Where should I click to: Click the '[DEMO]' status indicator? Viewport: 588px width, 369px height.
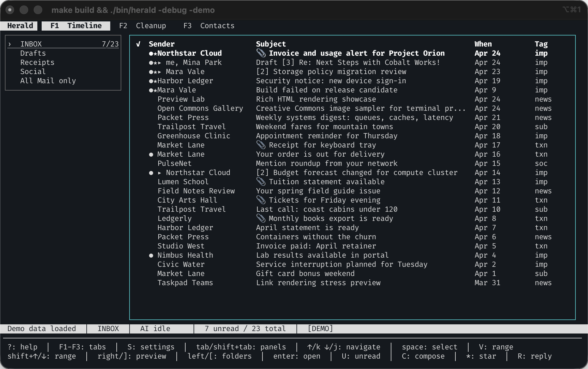pyautogui.click(x=320, y=329)
